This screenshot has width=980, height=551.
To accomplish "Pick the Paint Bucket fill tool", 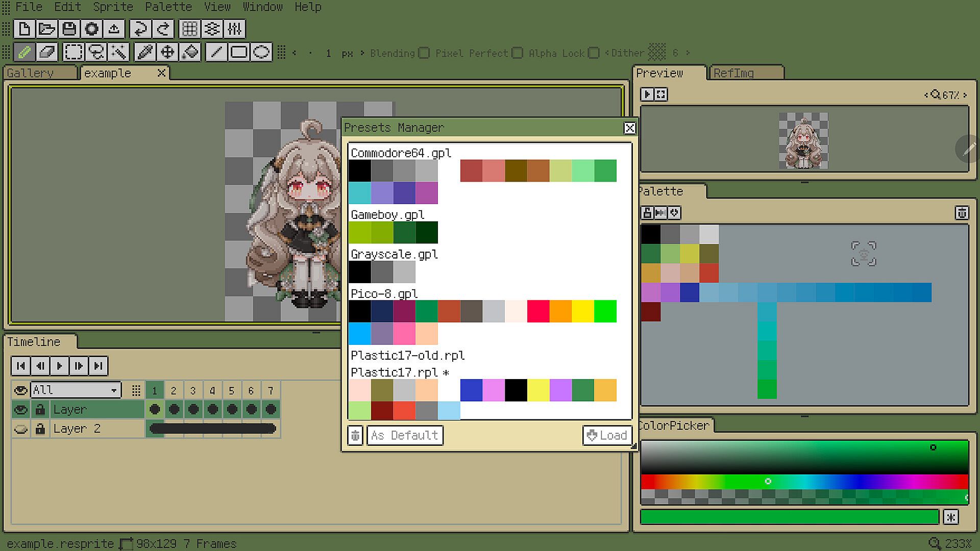I will point(190,52).
